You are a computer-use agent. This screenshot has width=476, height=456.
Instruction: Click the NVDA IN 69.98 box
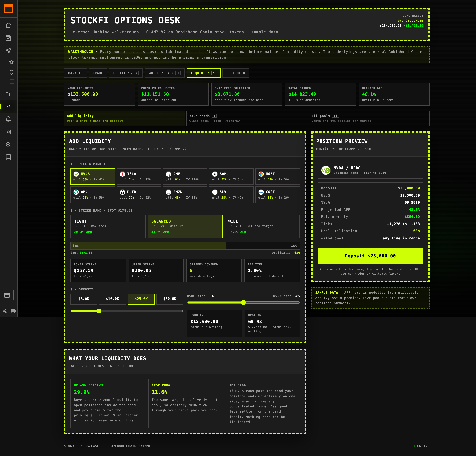coord(272,323)
